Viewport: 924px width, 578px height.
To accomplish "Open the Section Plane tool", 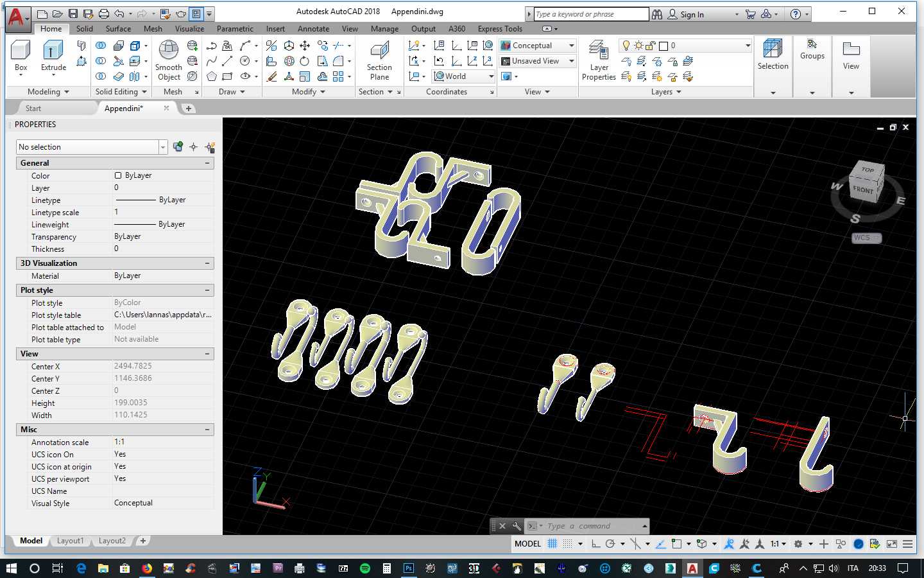I will pyautogui.click(x=379, y=60).
